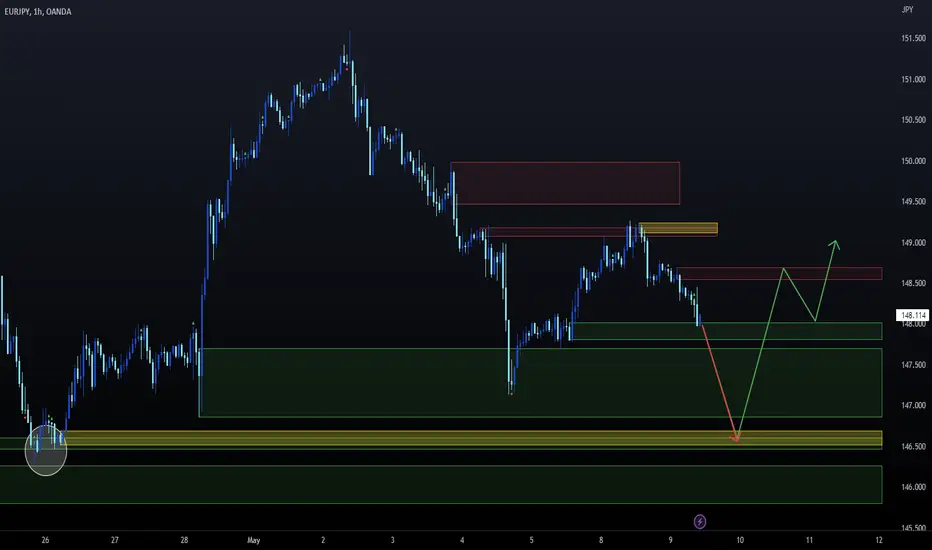Click the 26 date label on time axis

(x=45, y=540)
